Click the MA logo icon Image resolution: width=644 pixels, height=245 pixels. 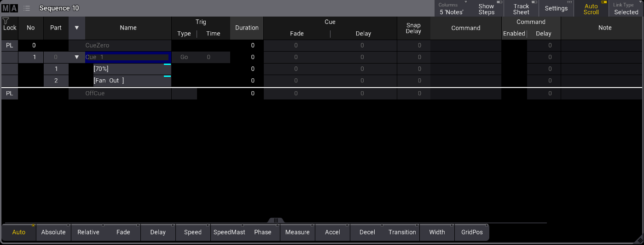10,8
